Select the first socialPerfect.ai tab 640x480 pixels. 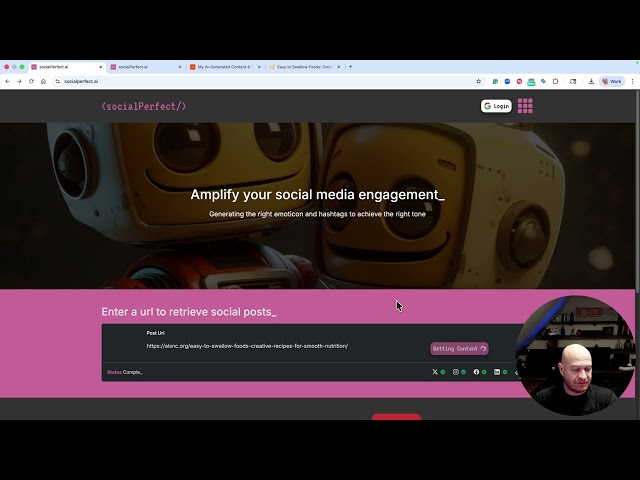(x=65, y=67)
